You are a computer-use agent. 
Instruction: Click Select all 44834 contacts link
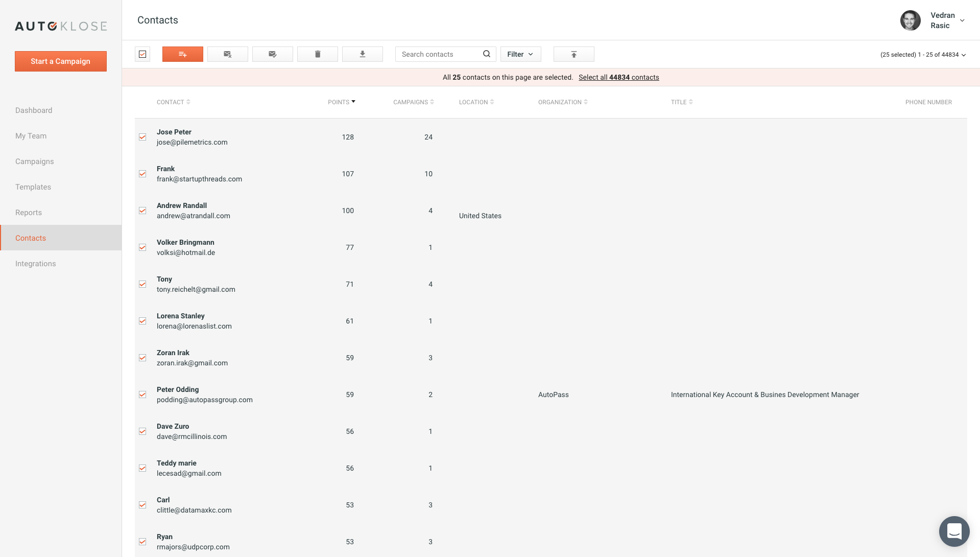(x=618, y=77)
